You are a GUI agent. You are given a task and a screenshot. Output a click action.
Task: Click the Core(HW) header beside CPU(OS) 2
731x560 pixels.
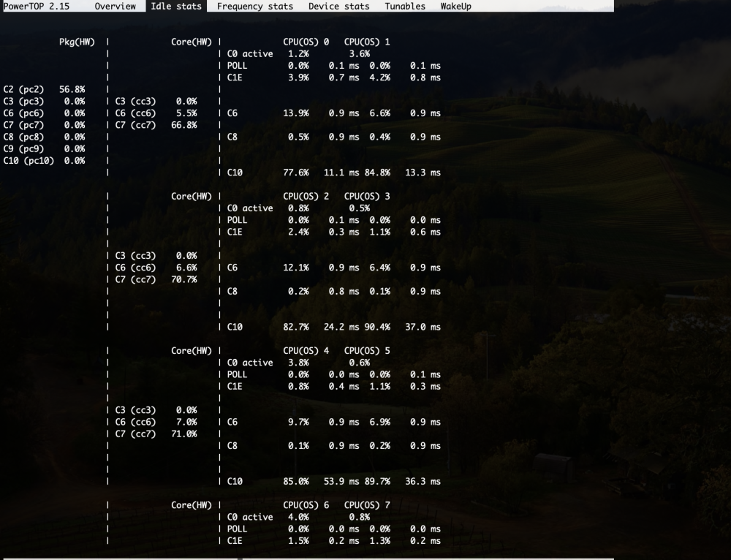pos(192,197)
